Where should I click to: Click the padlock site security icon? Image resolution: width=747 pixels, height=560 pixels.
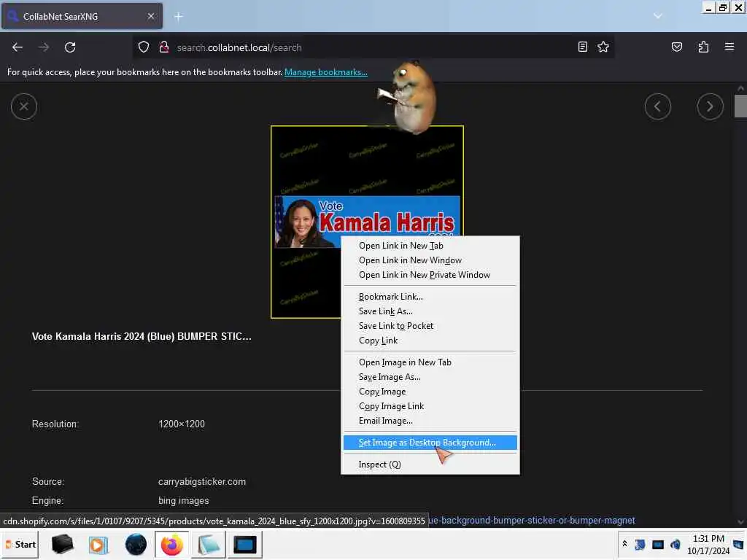coord(164,47)
